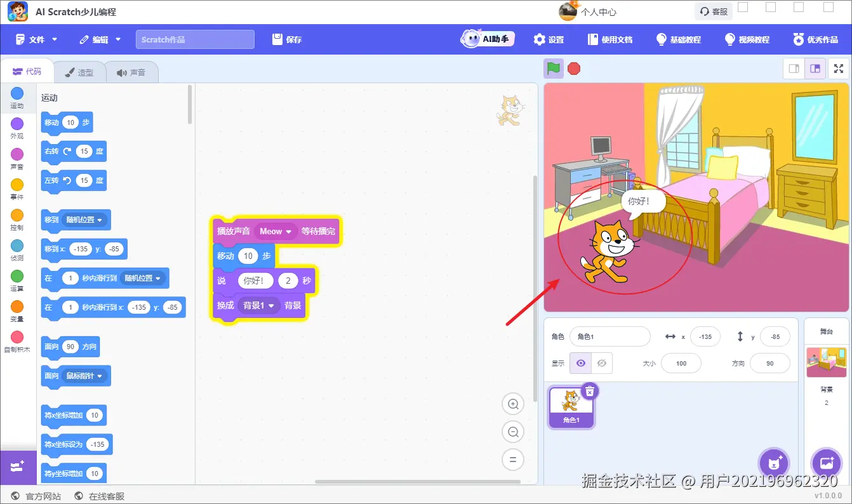Select the 运动 block category
The image size is (852, 504).
tap(17, 98)
